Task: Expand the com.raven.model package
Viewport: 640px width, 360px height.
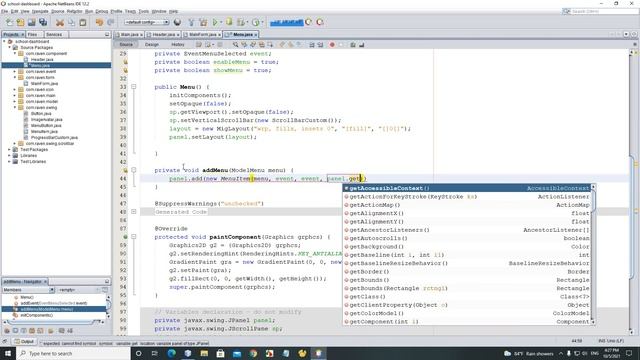Action: pyautogui.click(x=15, y=101)
